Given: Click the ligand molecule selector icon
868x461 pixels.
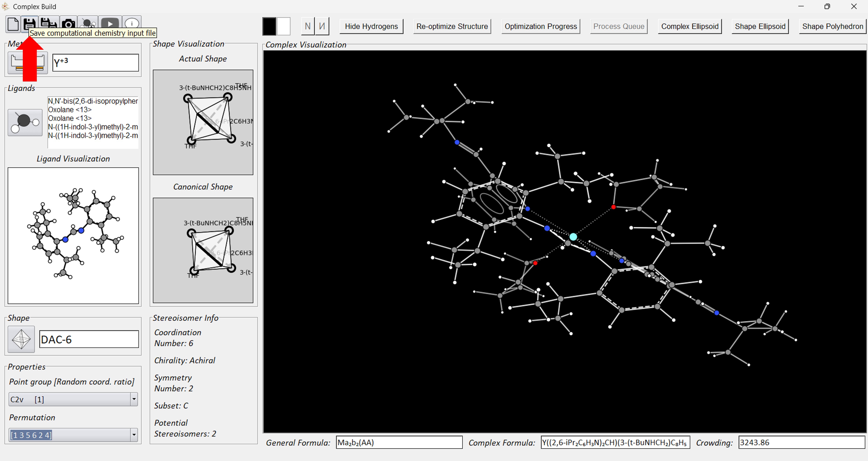Looking at the screenshot, I should [x=25, y=122].
